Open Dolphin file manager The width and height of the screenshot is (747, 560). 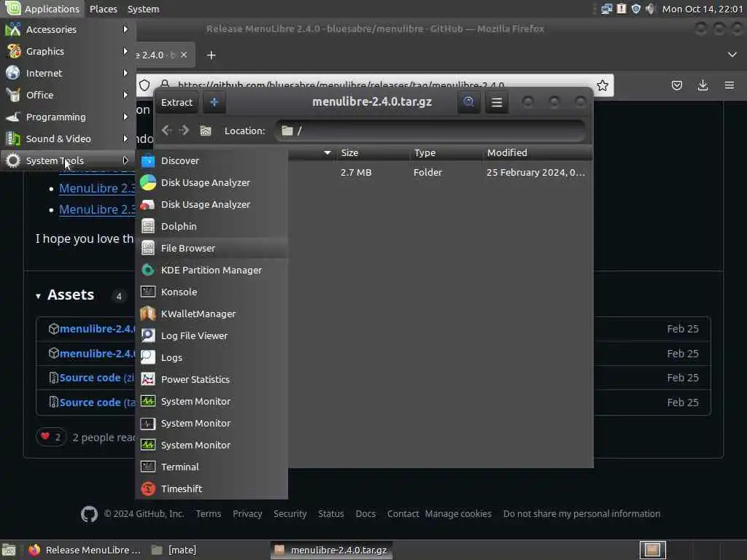pyautogui.click(x=212, y=227)
